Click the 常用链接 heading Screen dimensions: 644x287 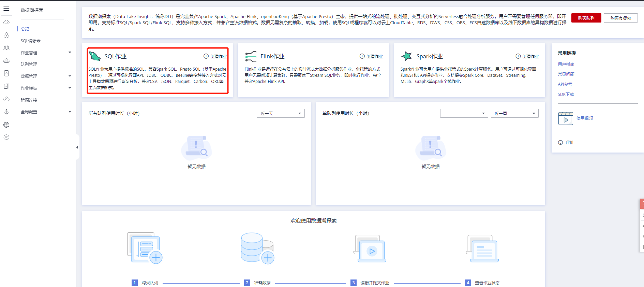[x=567, y=53]
